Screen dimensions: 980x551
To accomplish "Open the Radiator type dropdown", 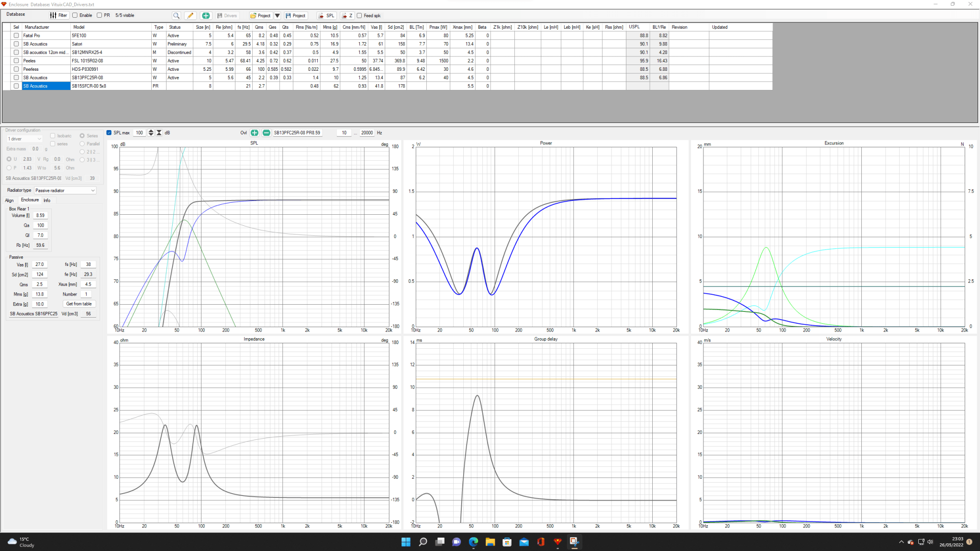I will click(65, 190).
